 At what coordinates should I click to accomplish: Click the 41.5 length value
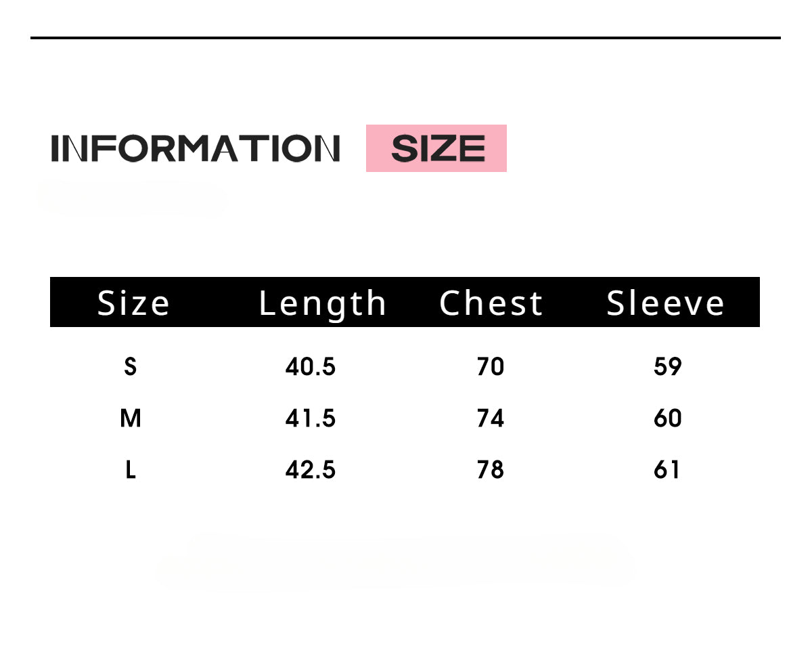pyautogui.click(x=311, y=418)
